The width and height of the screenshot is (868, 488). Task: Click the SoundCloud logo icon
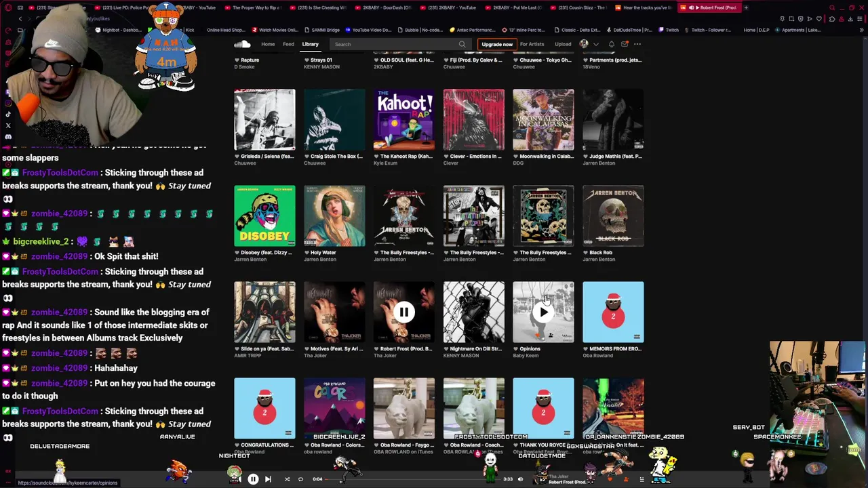pos(242,44)
